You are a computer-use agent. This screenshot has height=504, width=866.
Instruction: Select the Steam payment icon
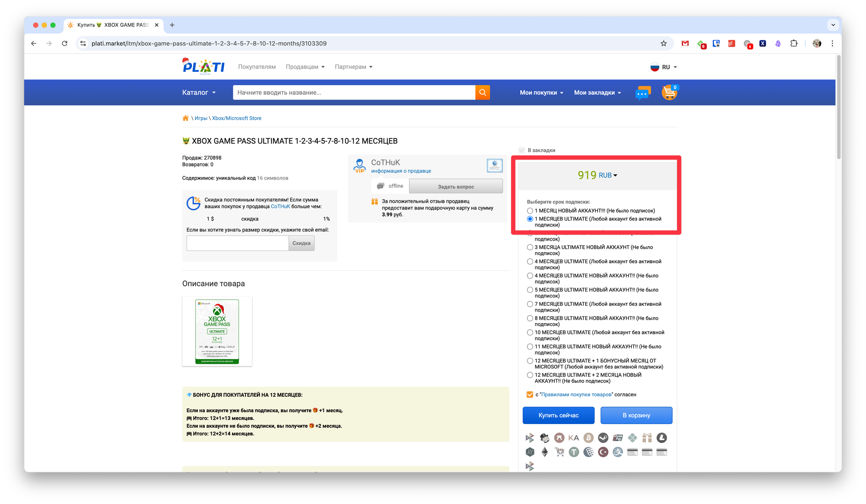(x=603, y=438)
